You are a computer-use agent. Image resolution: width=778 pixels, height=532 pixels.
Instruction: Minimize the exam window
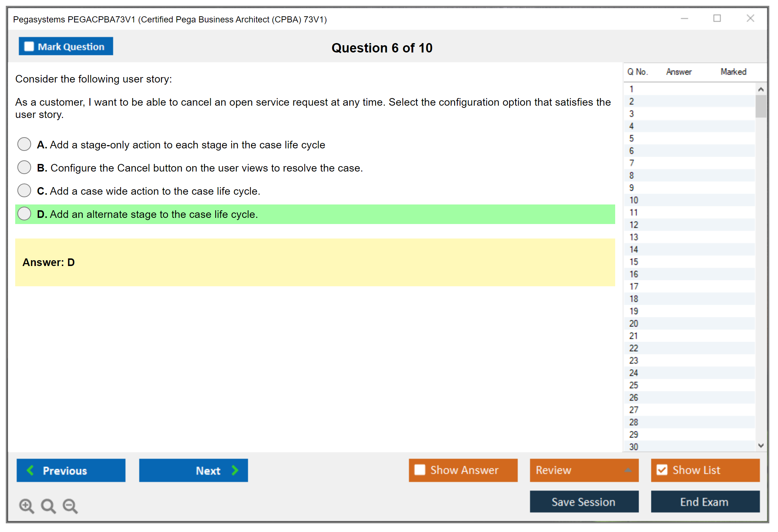(684, 18)
